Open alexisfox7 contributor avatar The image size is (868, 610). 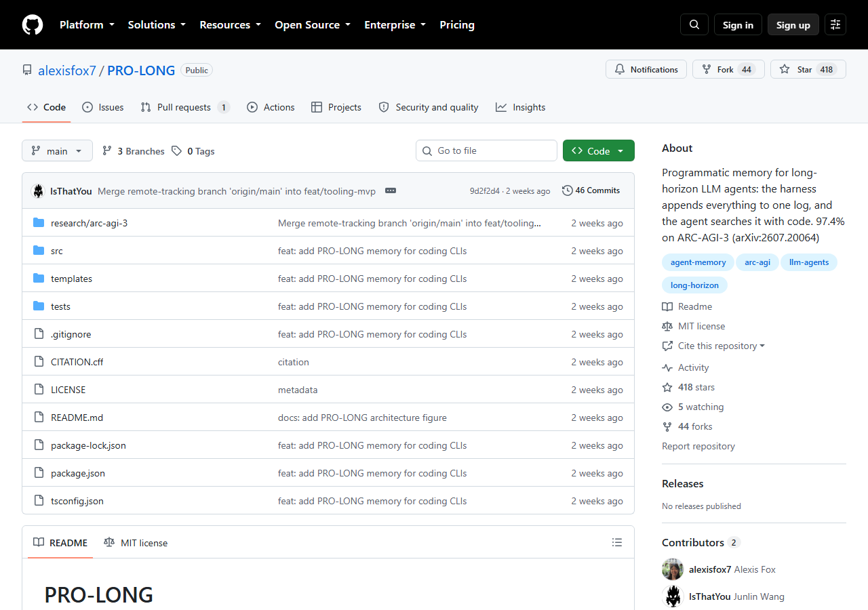(x=673, y=569)
